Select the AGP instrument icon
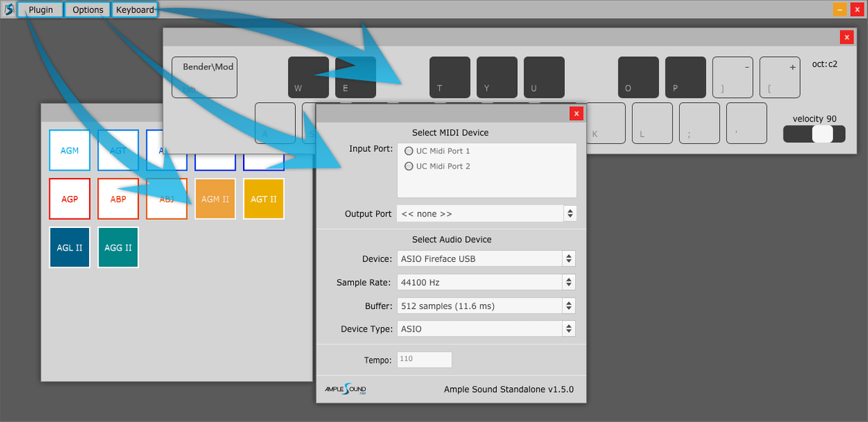 click(x=69, y=198)
